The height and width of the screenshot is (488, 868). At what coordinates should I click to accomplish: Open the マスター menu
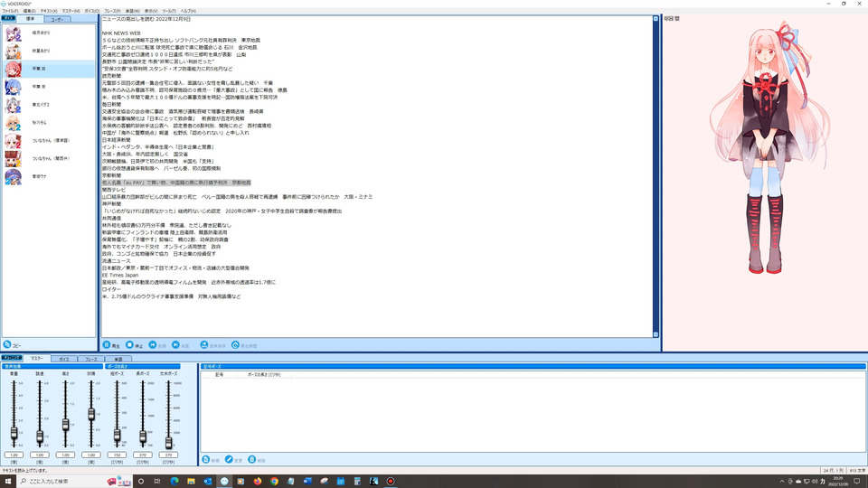click(71, 11)
